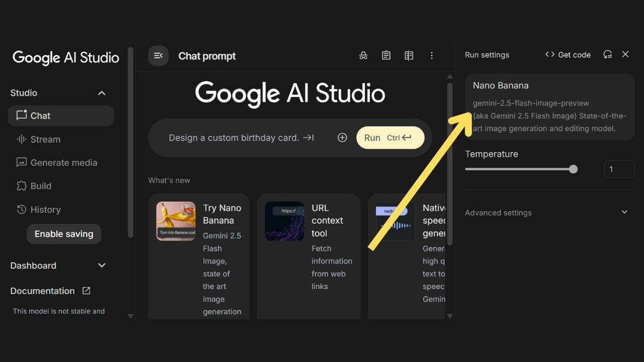The image size is (644, 362).
Task: Close the Run settings panel
Action: click(x=625, y=55)
